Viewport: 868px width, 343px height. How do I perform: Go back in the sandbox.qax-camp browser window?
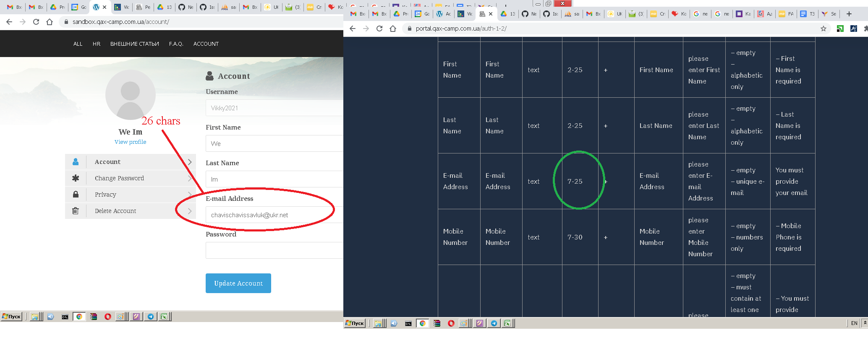click(9, 22)
